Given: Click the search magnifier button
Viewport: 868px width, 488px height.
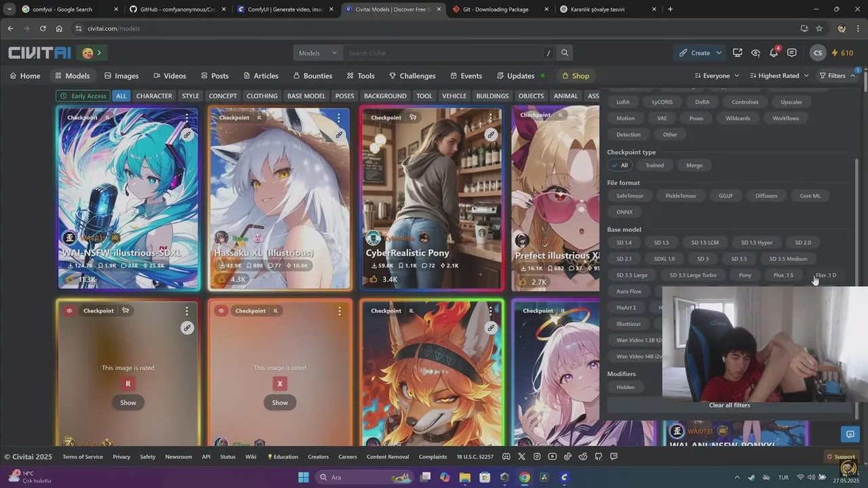Looking at the screenshot, I should 564,53.
